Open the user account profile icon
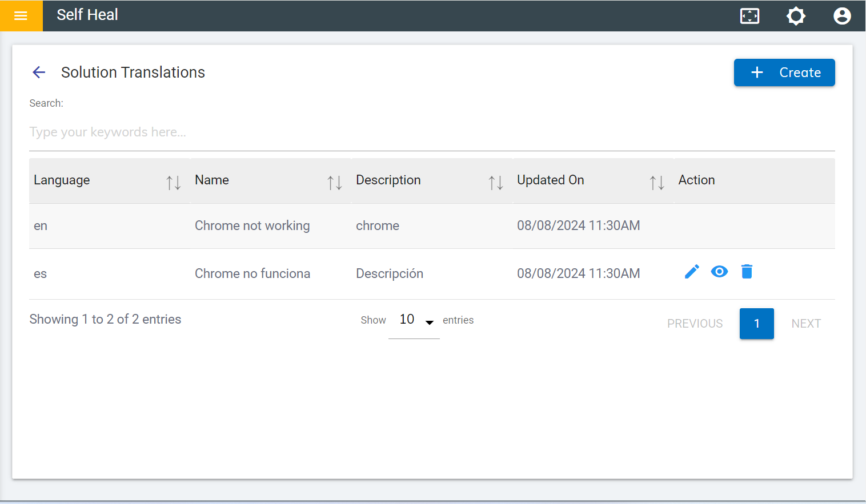The width and height of the screenshot is (866, 504). pyautogui.click(x=841, y=15)
